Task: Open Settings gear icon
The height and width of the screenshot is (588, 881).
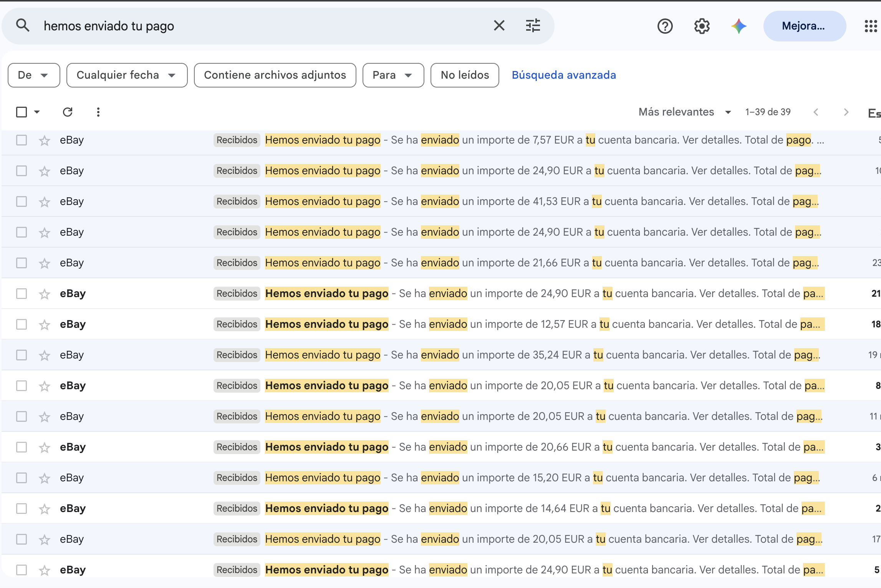Action: pos(702,26)
